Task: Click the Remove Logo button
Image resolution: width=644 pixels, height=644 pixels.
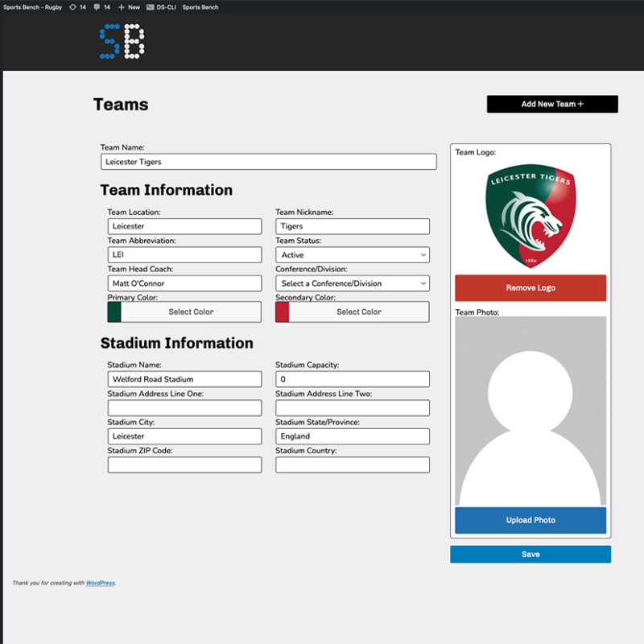Action: coord(530,288)
